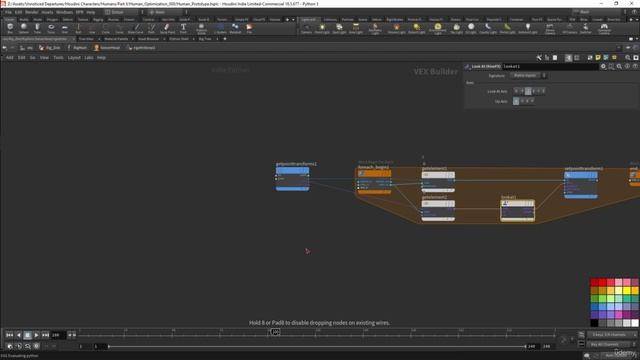The width and height of the screenshot is (640, 360).
Task: Open the network editor Layout menu
Action: [74, 58]
